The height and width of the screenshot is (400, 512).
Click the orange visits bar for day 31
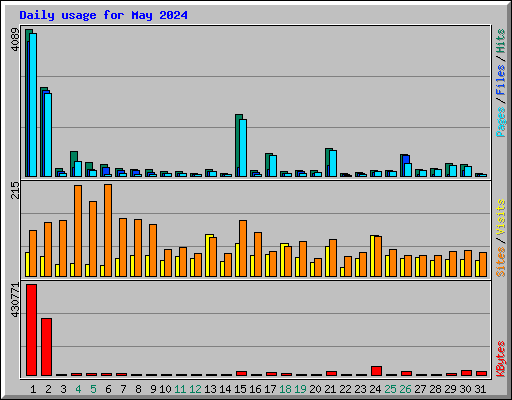coord(483,264)
